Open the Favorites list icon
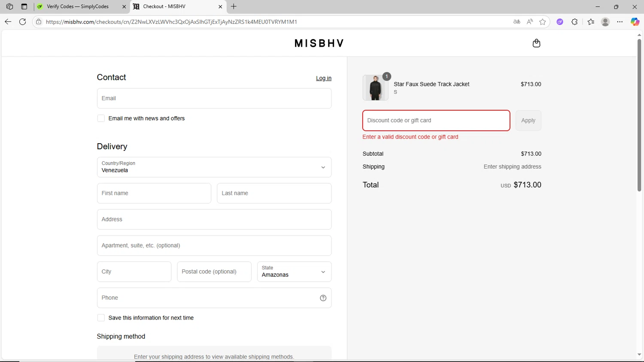 click(x=591, y=22)
